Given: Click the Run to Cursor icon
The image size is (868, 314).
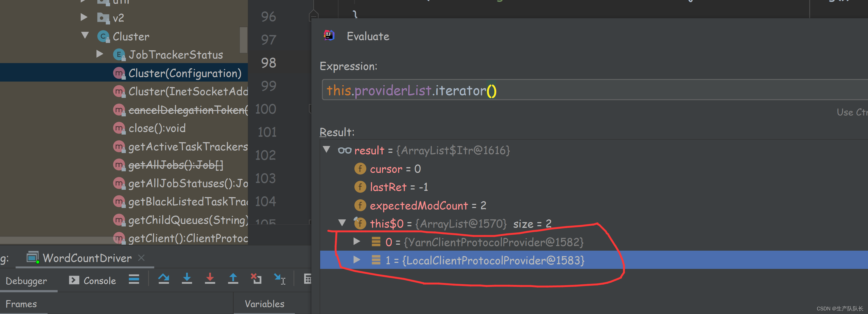Looking at the screenshot, I should 279,279.
